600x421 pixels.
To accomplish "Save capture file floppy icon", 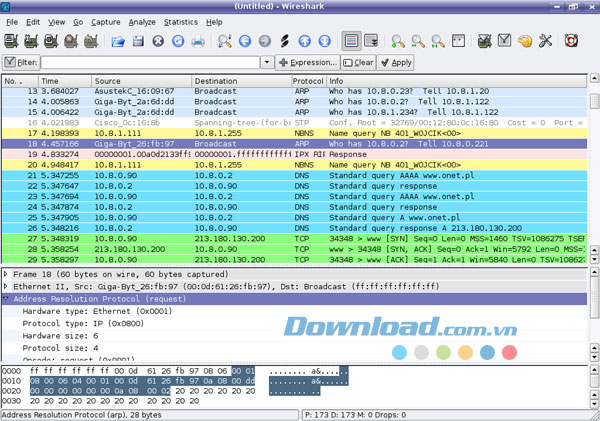I will click(x=138, y=41).
